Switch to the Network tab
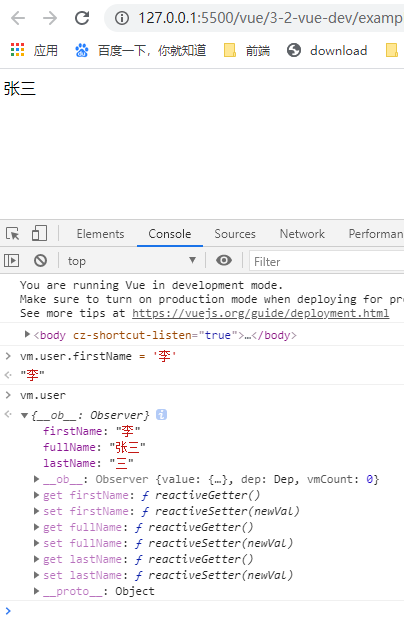This screenshot has width=404, height=625. (302, 234)
